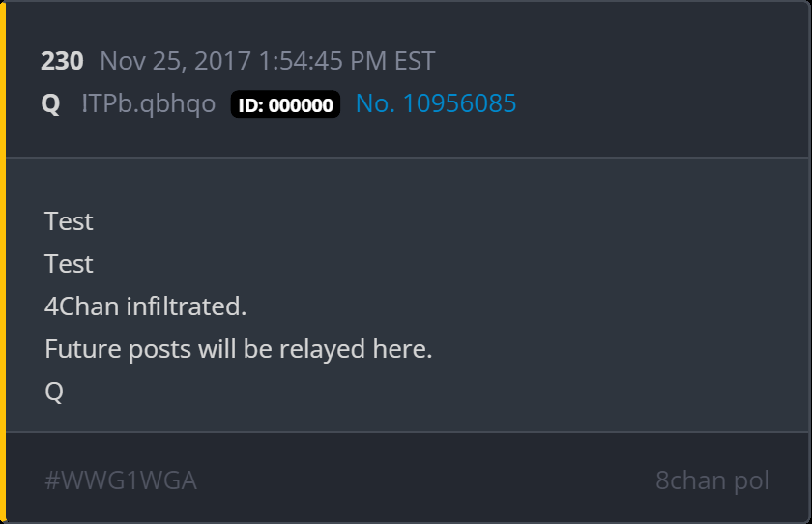Click 'Future posts will be relayed here.'
The width and height of the screenshot is (812, 524).
pos(238,350)
